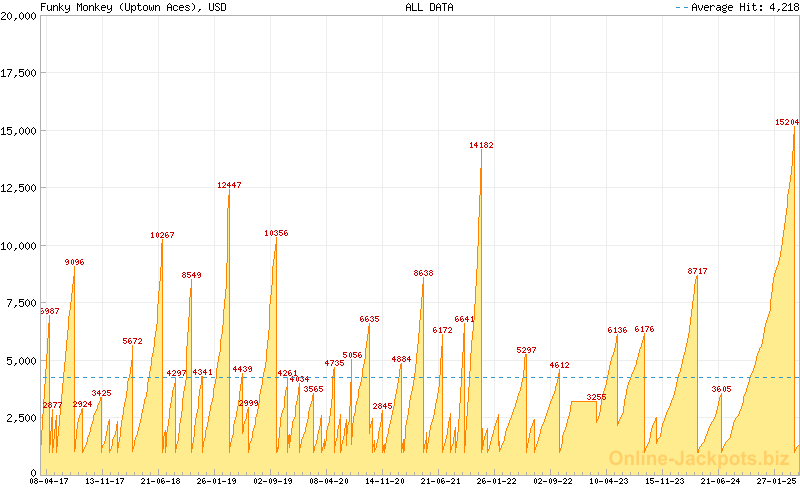Click the 21-06-24 x-axis date
Screen dimensions: 800x490
pyautogui.click(x=720, y=481)
